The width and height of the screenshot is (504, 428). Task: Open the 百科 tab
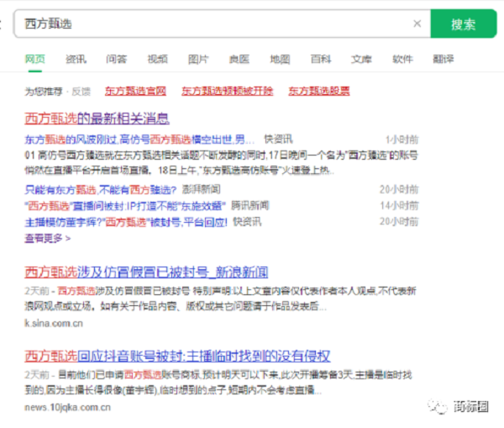pyautogui.click(x=320, y=59)
